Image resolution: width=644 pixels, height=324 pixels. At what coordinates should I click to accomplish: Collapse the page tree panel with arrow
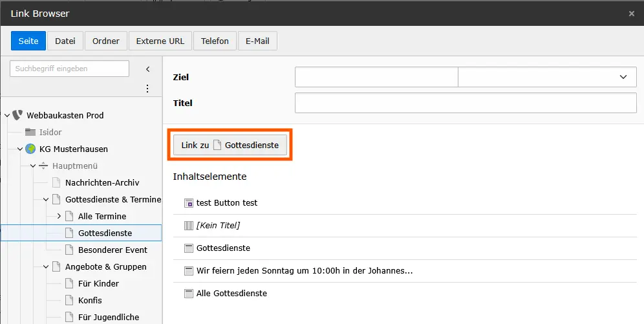(147, 69)
